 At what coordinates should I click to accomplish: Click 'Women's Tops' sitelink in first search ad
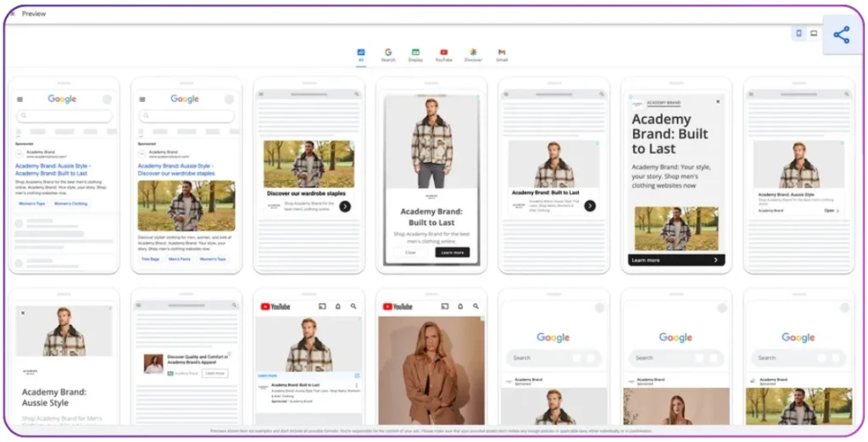[x=32, y=204]
